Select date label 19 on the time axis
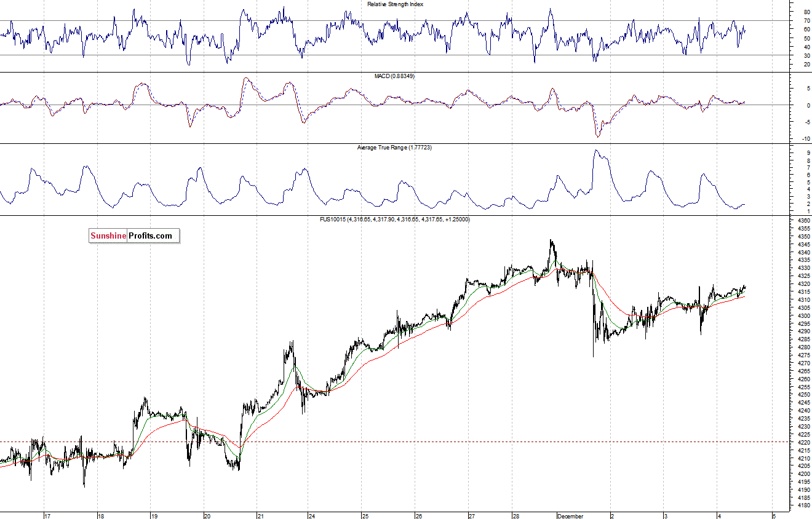The height and width of the screenshot is (519, 812). (154, 516)
